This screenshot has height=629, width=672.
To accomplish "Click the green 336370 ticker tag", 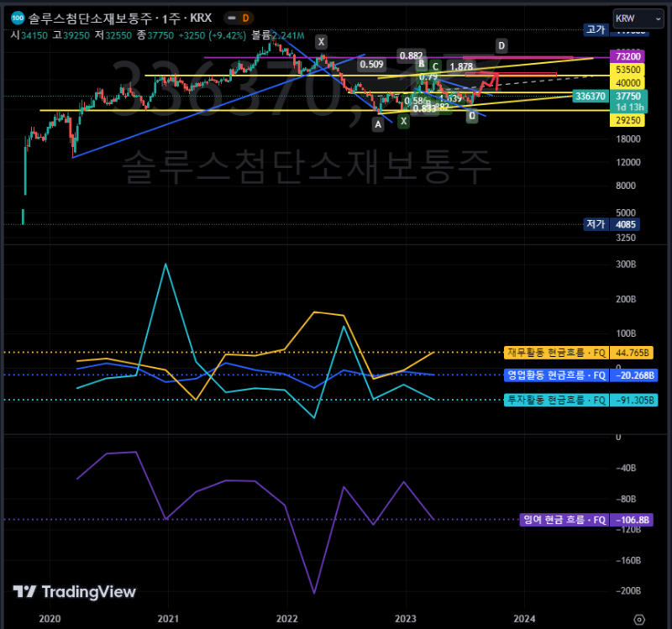I will click(591, 96).
